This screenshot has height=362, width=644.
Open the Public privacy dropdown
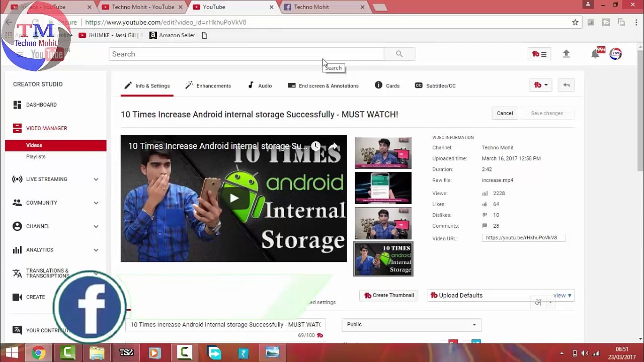(x=412, y=324)
